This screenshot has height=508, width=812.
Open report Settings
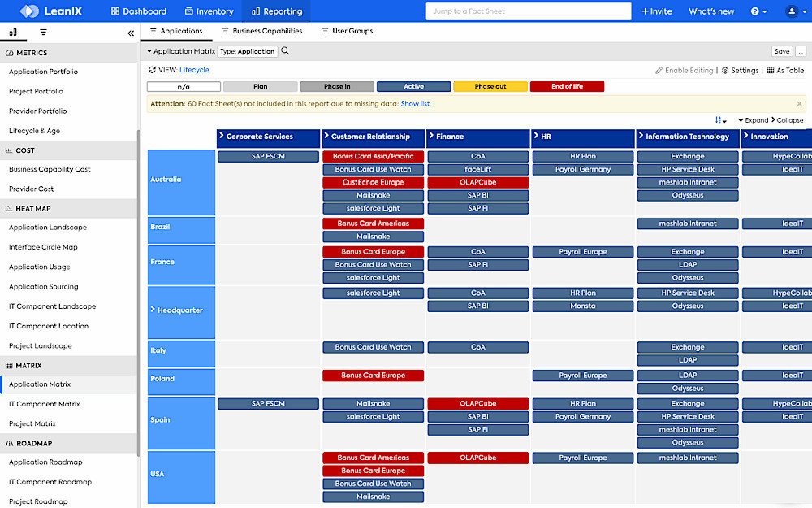740,70
